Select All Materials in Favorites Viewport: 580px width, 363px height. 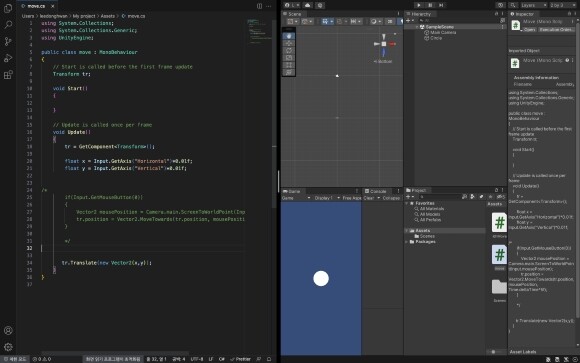(x=429, y=209)
